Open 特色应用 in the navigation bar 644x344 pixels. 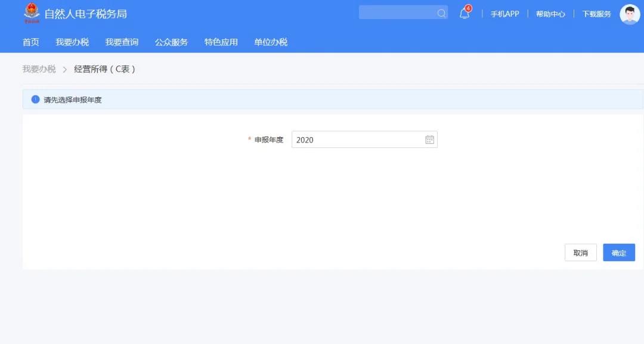pyautogui.click(x=221, y=42)
